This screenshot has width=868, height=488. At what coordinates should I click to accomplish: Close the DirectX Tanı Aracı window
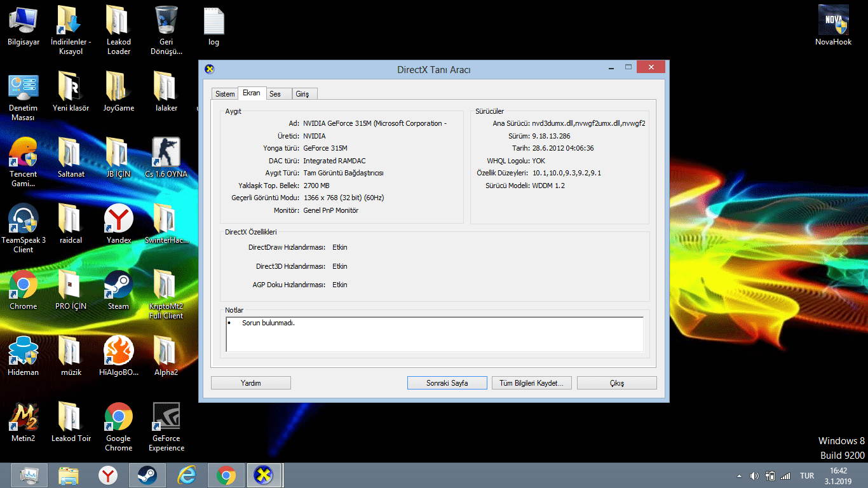click(x=651, y=67)
